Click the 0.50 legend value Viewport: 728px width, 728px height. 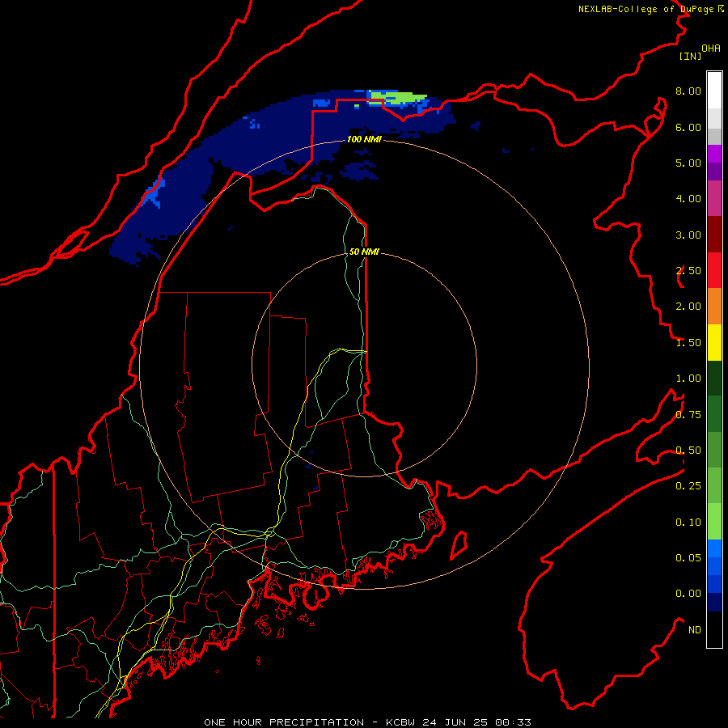[x=688, y=451]
